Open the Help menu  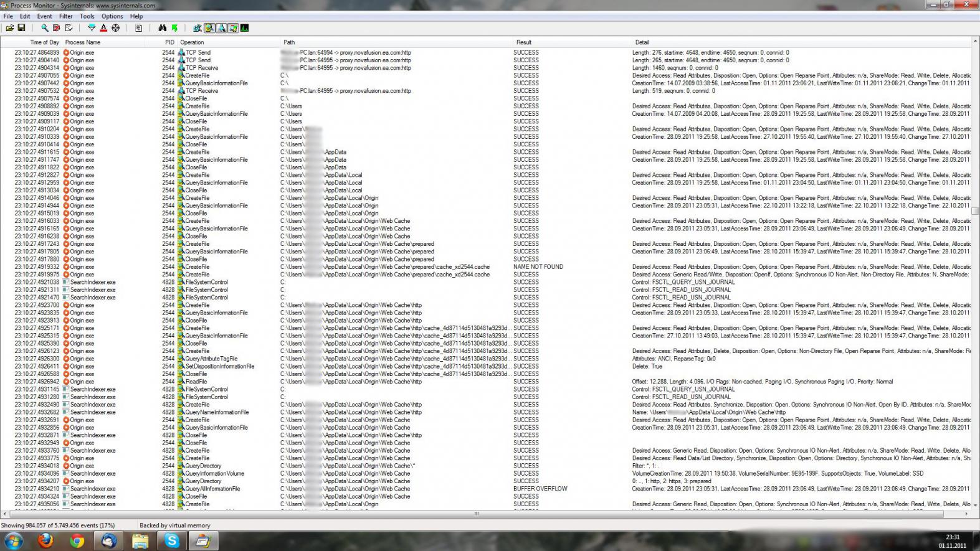tap(136, 16)
